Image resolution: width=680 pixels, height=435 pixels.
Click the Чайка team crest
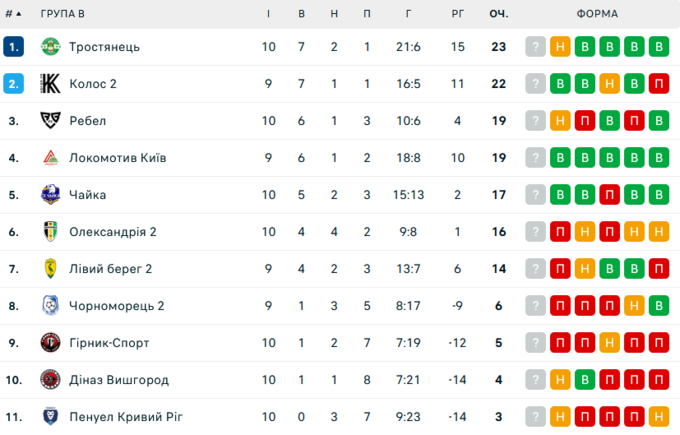(50, 195)
